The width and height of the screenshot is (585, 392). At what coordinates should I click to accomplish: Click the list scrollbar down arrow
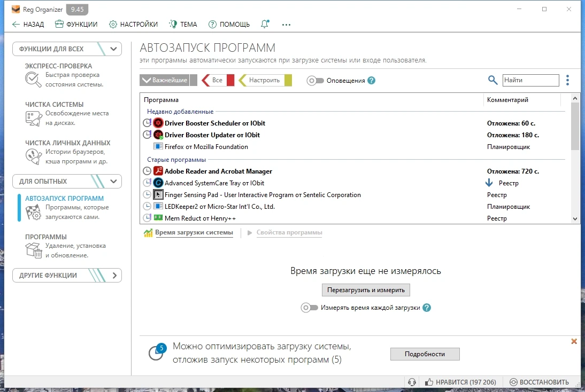pos(575,219)
